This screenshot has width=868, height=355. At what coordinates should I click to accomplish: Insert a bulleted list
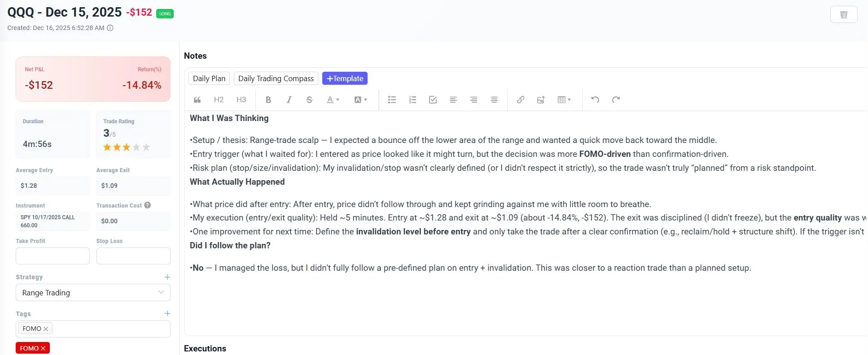pyautogui.click(x=392, y=100)
